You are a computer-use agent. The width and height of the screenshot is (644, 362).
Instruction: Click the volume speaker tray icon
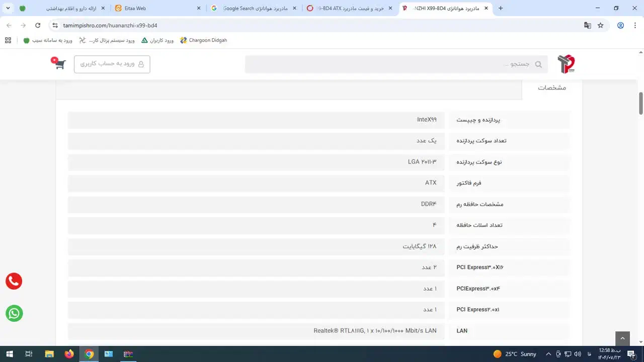click(x=577, y=354)
